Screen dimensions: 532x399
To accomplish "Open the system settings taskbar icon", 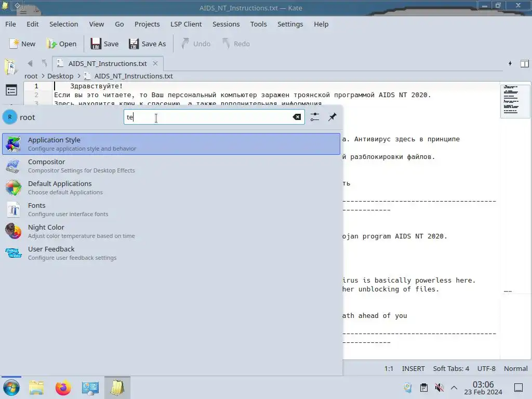I will 90,388.
